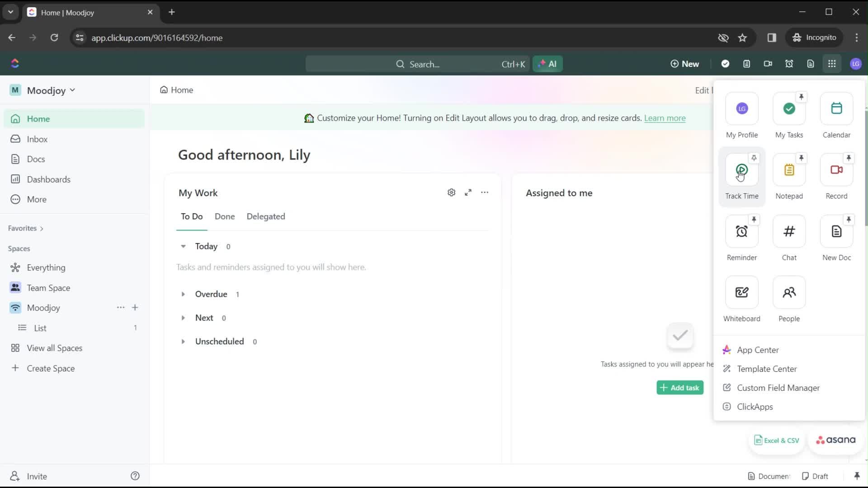Expand the Next tasks section
Screen dimensions: 868x488
pos(184,318)
